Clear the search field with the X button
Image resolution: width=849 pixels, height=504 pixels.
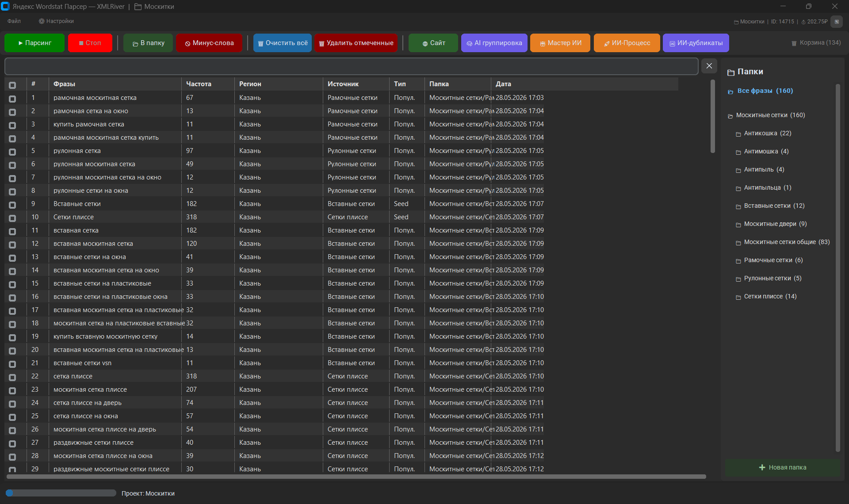point(709,66)
